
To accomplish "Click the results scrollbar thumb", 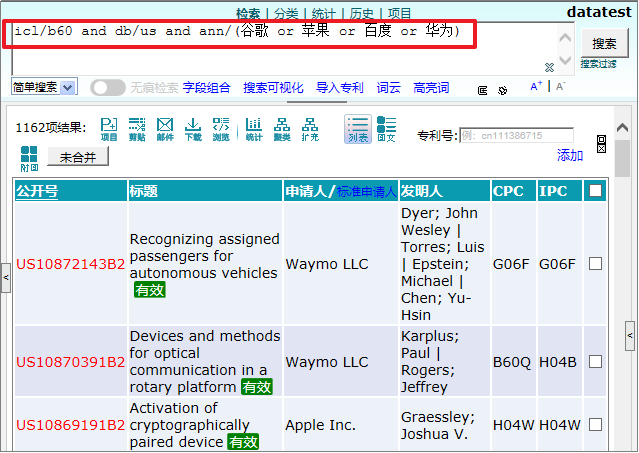I will [622, 159].
